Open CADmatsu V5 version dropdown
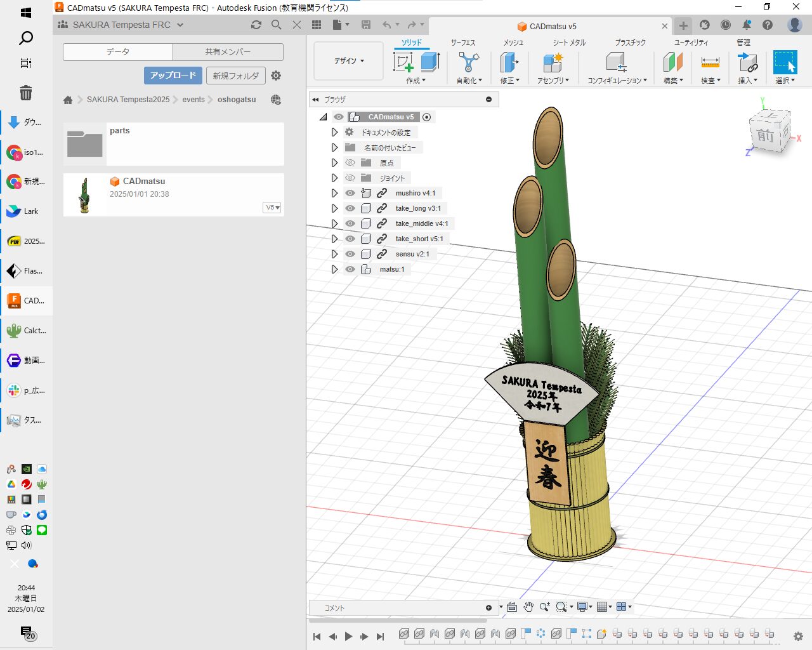 coord(272,208)
